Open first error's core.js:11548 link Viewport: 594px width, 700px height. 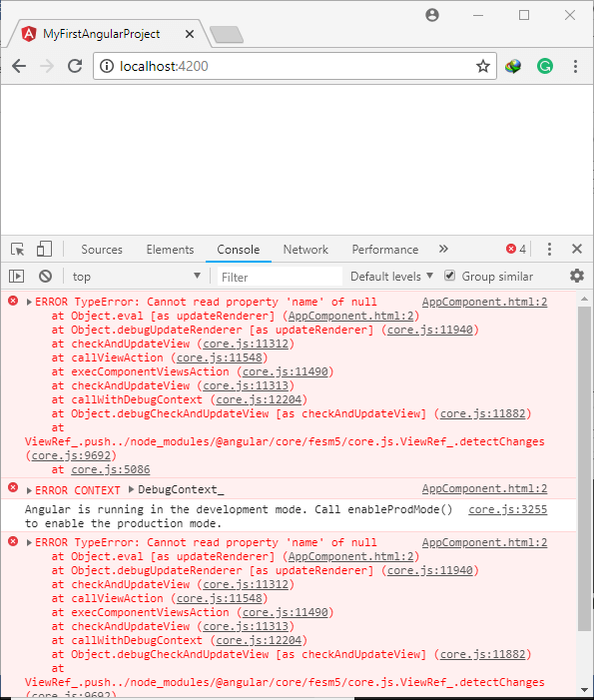pyautogui.click(x=220, y=357)
